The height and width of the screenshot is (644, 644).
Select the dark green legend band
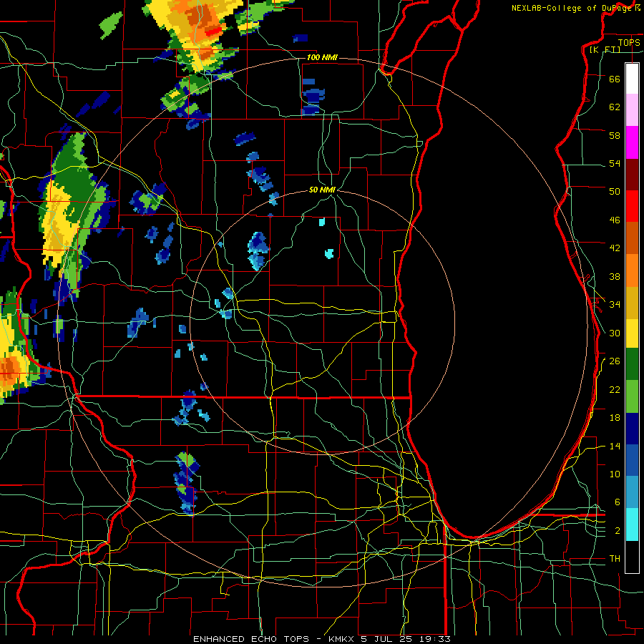pyautogui.click(x=632, y=364)
